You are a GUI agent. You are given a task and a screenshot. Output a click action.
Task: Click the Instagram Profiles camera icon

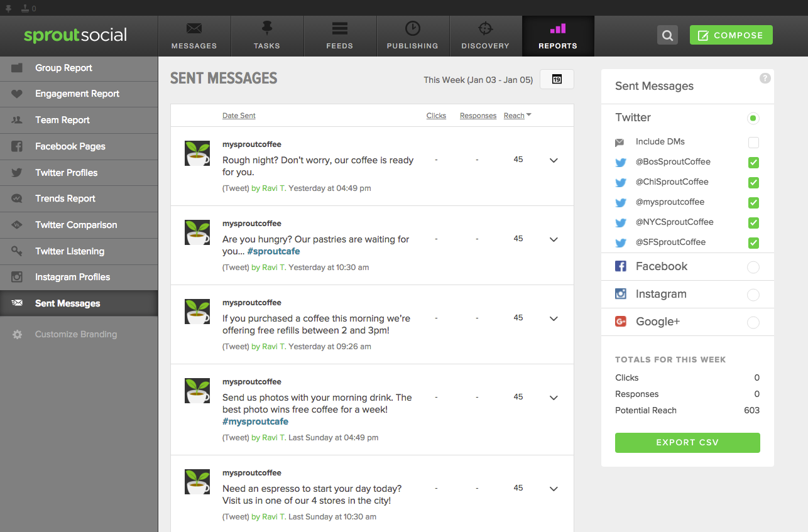point(17,277)
